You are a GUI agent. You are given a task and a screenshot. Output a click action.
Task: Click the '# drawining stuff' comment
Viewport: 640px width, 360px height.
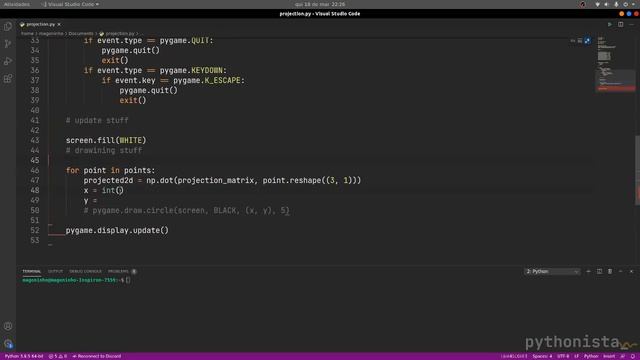[104, 150]
